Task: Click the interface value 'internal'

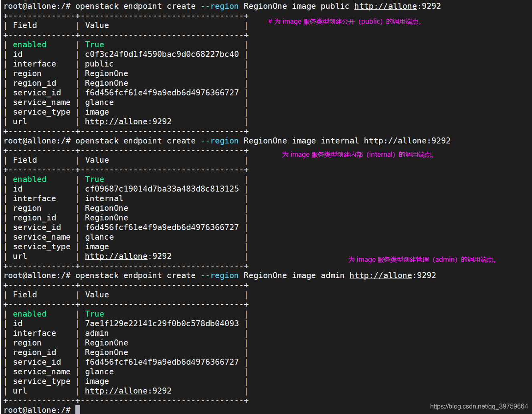Action: click(104, 199)
